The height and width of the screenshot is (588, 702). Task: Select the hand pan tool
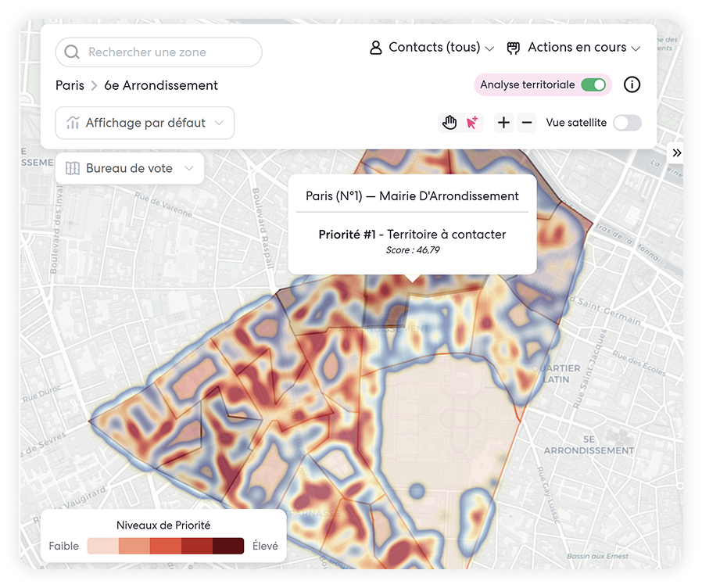(x=449, y=122)
